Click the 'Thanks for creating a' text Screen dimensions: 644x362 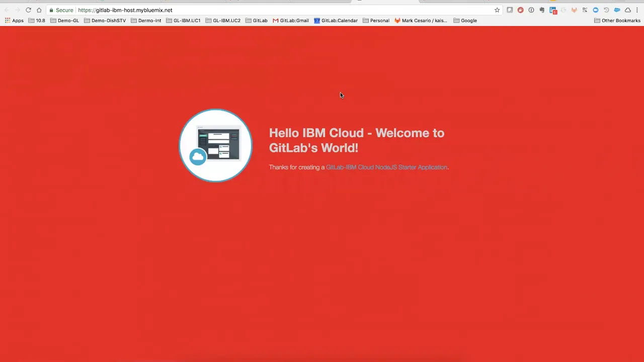point(297,167)
